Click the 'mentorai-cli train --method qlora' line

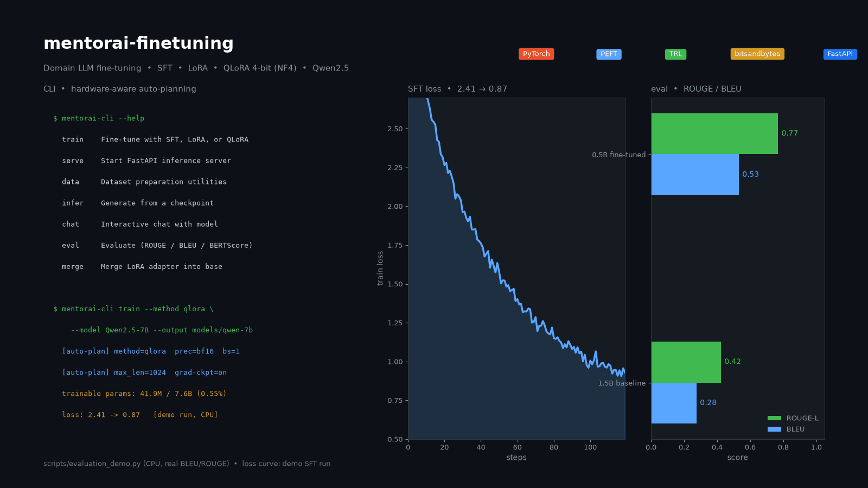[133, 309]
